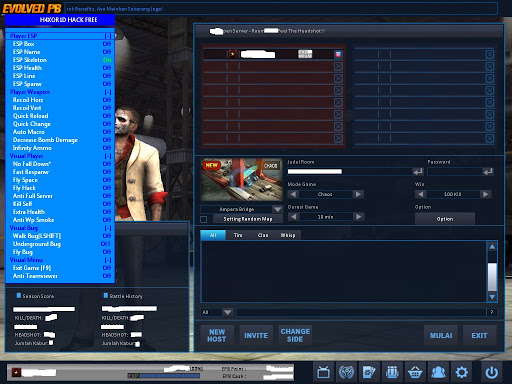Close the last red team slot
The width and height of the screenshot is (512, 384).
pos(338,138)
